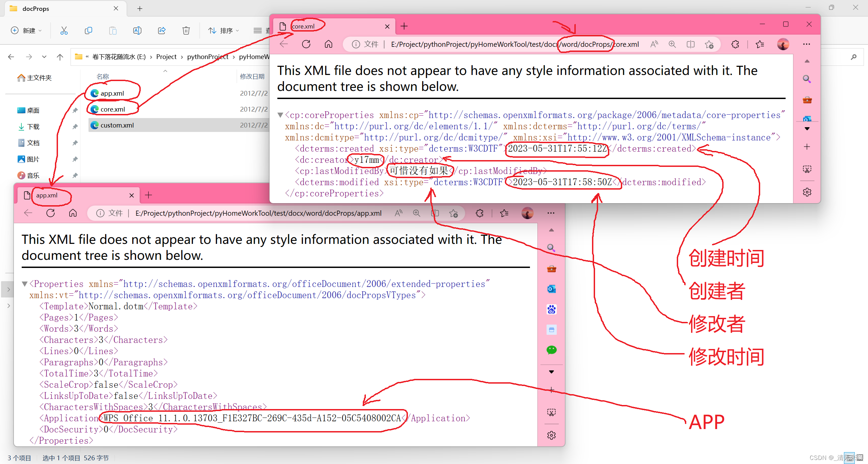This screenshot has height=464, width=868.
Task: Open Baidu paw icon in app.xml sidebar
Action: [551, 309]
